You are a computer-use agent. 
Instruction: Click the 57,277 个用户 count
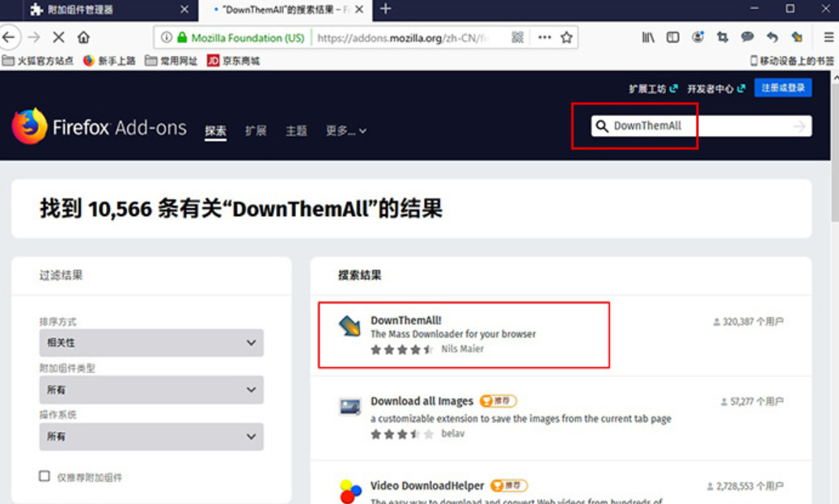click(x=752, y=401)
